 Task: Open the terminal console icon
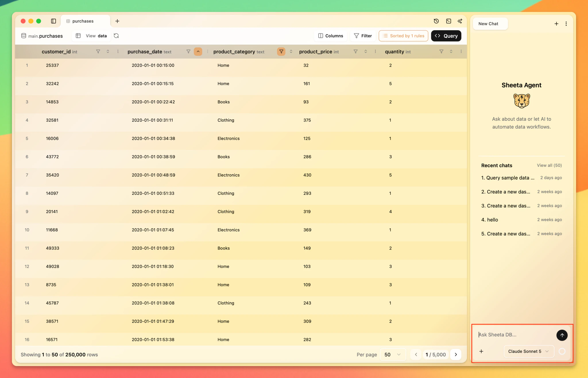448,21
